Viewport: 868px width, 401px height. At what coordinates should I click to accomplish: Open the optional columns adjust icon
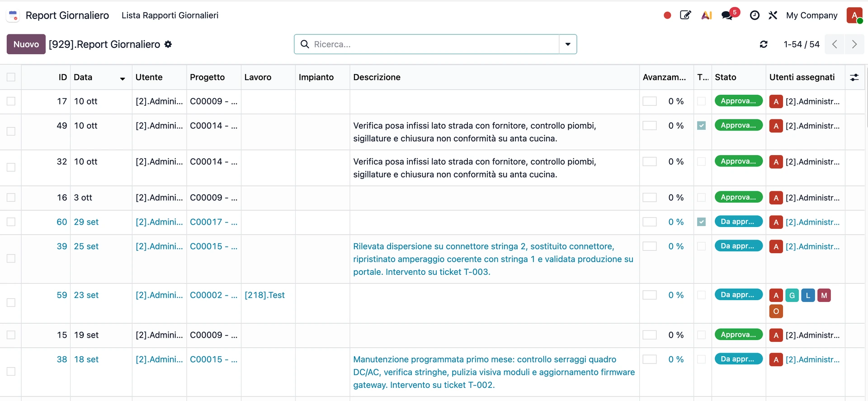point(854,77)
